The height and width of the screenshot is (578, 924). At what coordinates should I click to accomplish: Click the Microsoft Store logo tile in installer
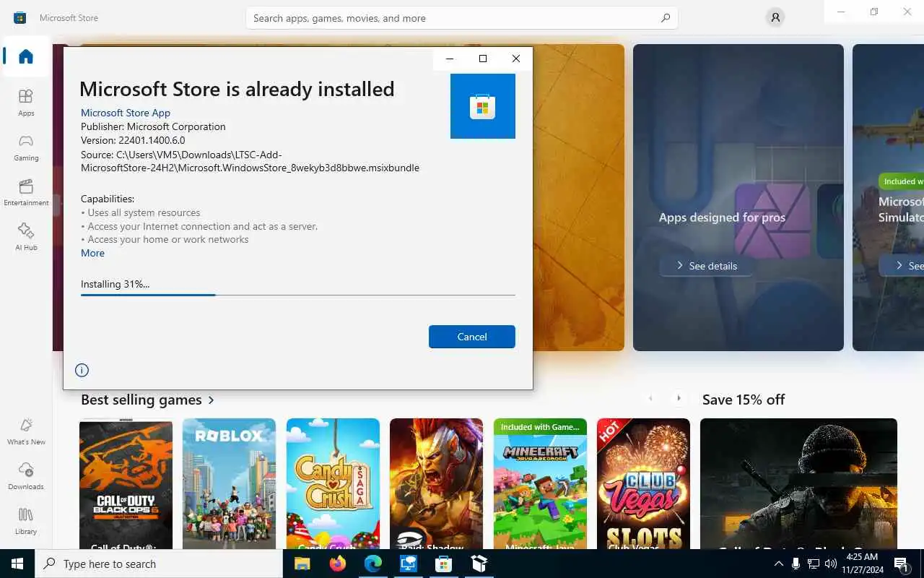click(x=482, y=106)
